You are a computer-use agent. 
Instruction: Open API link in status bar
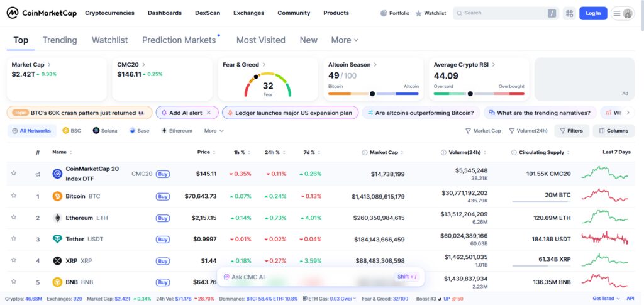(630, 299)
